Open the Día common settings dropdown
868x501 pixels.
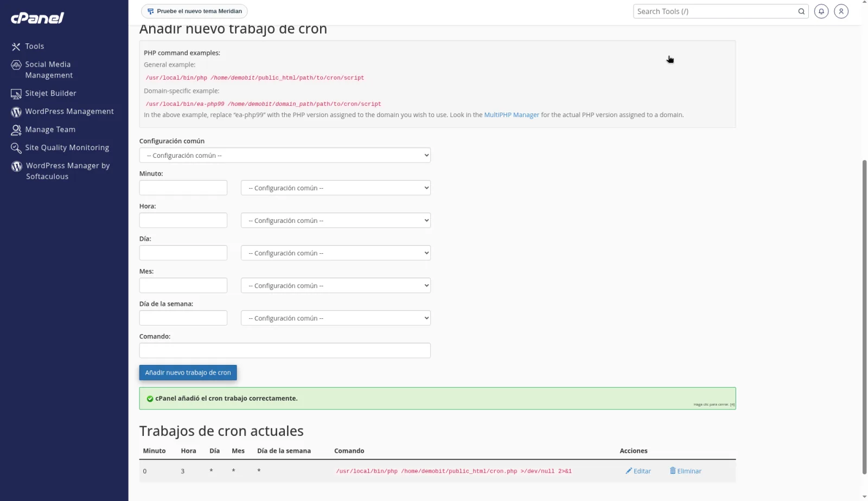tap(336, 253)
